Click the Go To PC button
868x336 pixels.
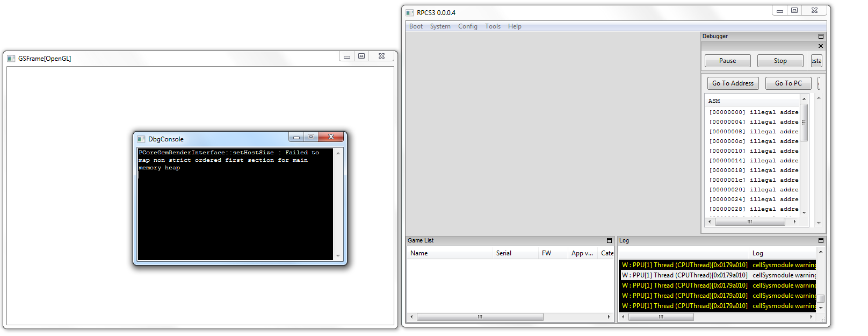tap(788, 83)
